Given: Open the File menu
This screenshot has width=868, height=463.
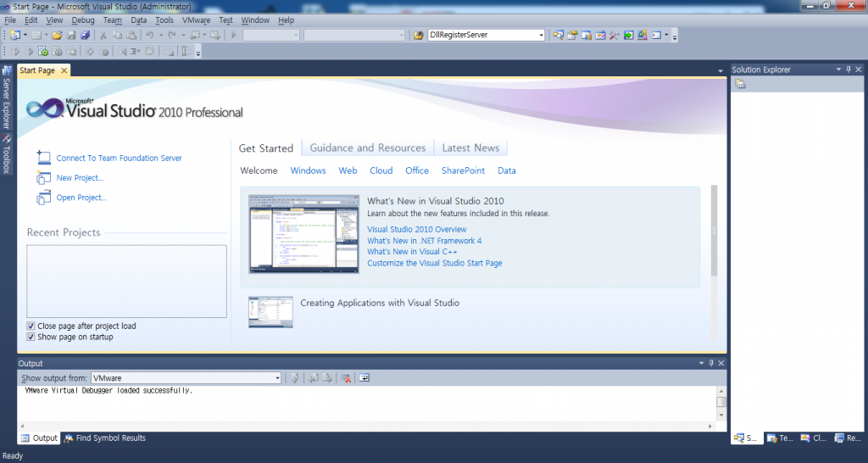Looking at the screenshot, I should point(10,20).
